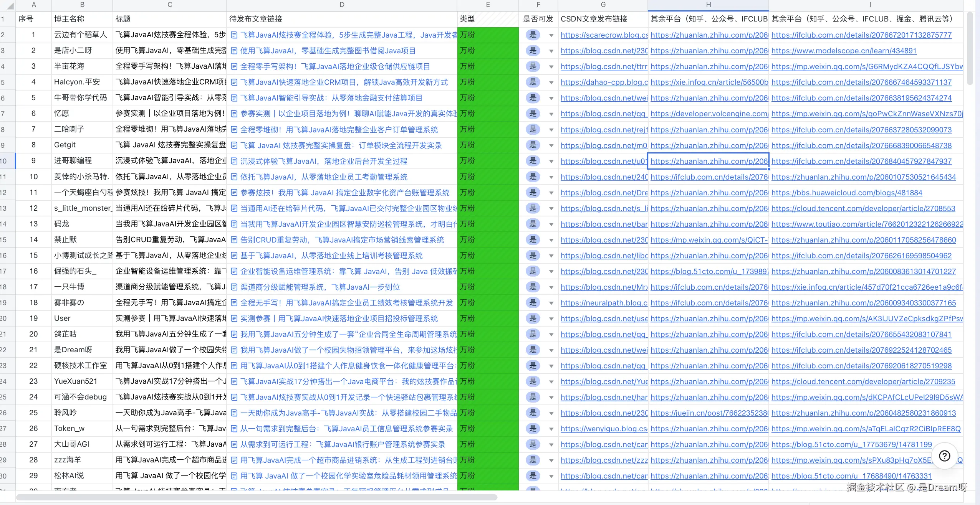The height and width of the screenshot is (505, 980).
Task: Open the toutiao.com article link
Action: click(867, 224)
